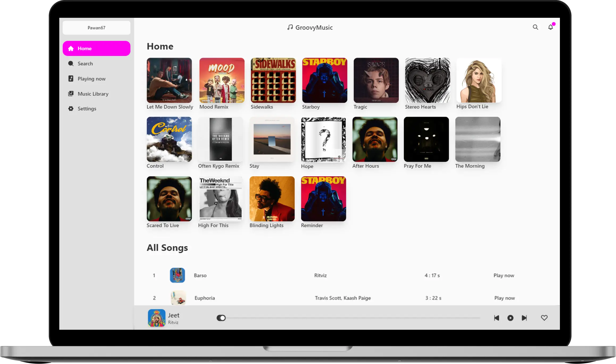Skip to the previous track
The height and width of the screenshot is (364, 616).
(x=496, y=318)
